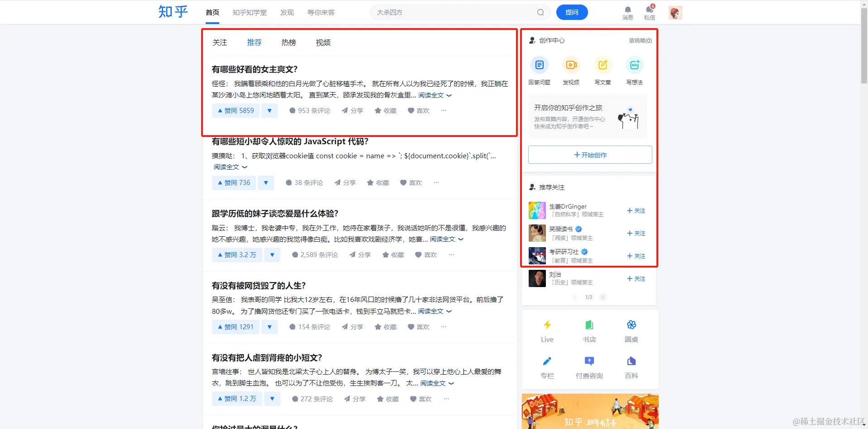
Task: Open 知乎知学堂 in top navigation
Action: pyautogui.click(x=250, y=13)
